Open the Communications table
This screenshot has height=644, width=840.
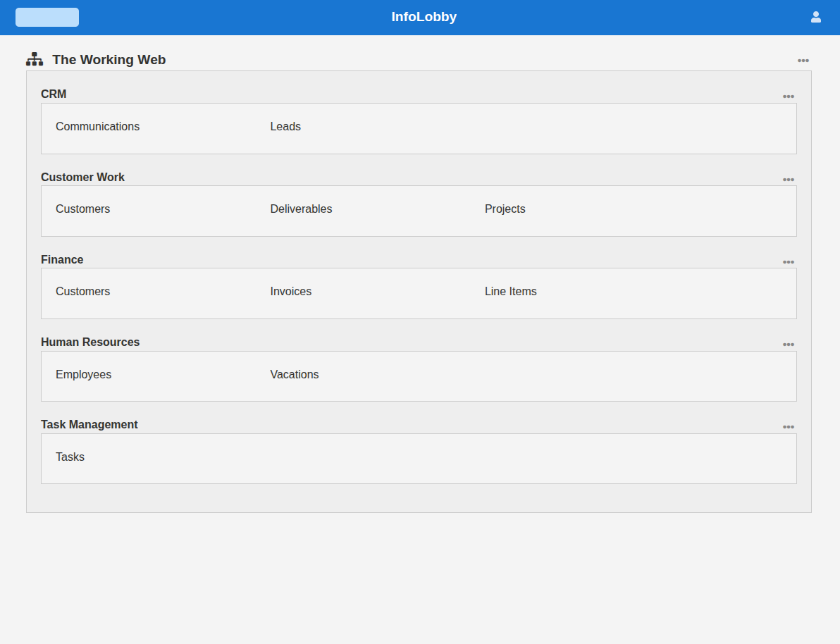[97, 127]
